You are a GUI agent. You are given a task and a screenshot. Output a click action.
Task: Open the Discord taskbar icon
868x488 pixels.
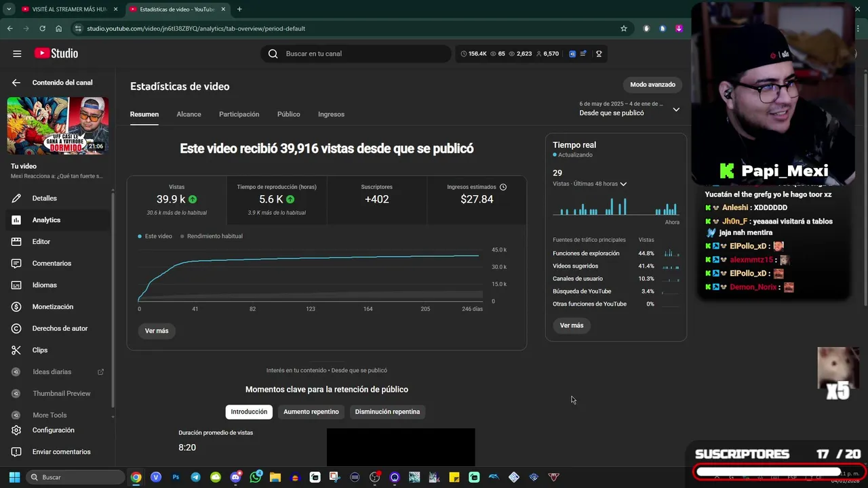(x=235, y=477)
